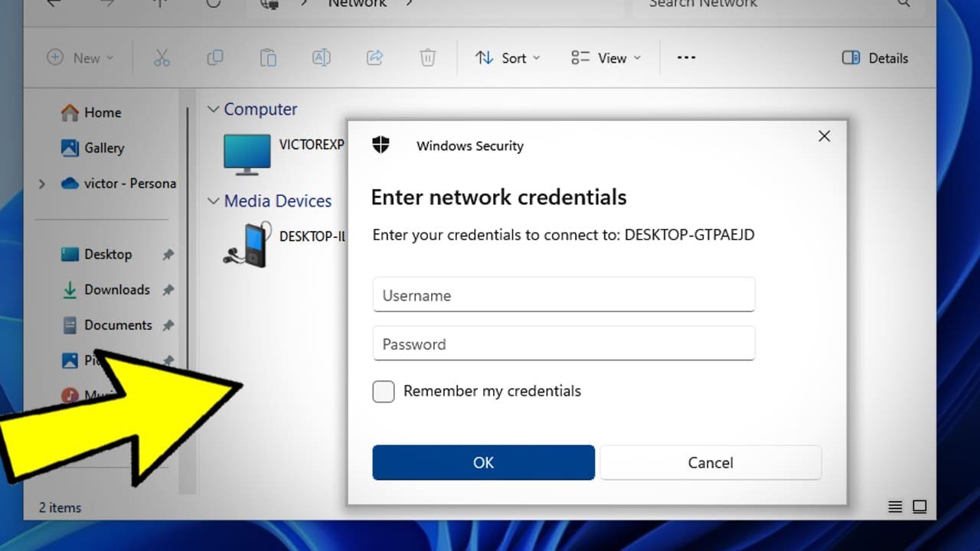Expand the victor - Personal OneDrive node
This screenshot has height=551, width=980.
(42, 184)
